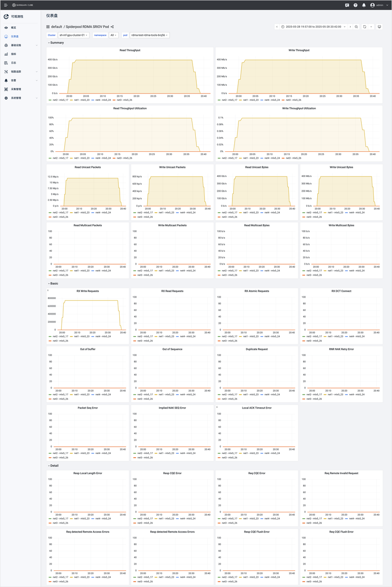This screenshot has width=392, height=587.
Task: Click the zoom-out time range magnifier icon
Action: (x=356, y=27)
